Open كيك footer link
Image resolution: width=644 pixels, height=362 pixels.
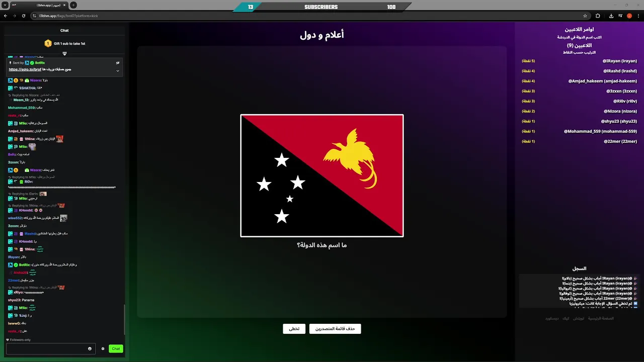click(x=566, y=318)
